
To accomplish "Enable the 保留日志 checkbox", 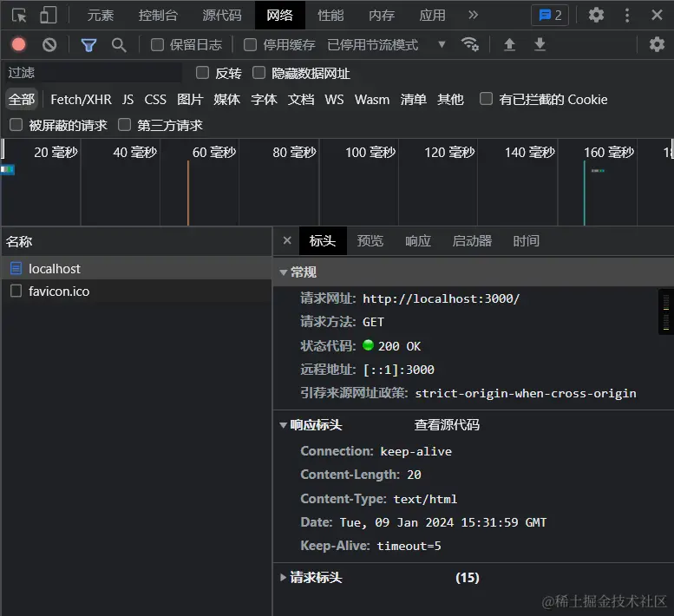I will click(x=157, y=45).
